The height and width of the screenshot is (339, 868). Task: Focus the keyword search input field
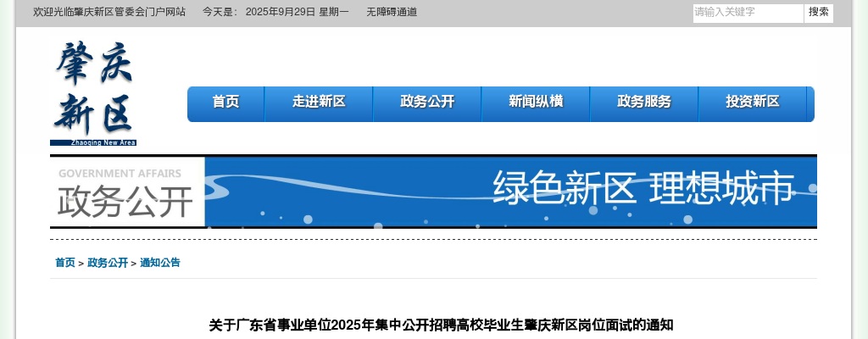pyautogui.click(x=747, y=13)
